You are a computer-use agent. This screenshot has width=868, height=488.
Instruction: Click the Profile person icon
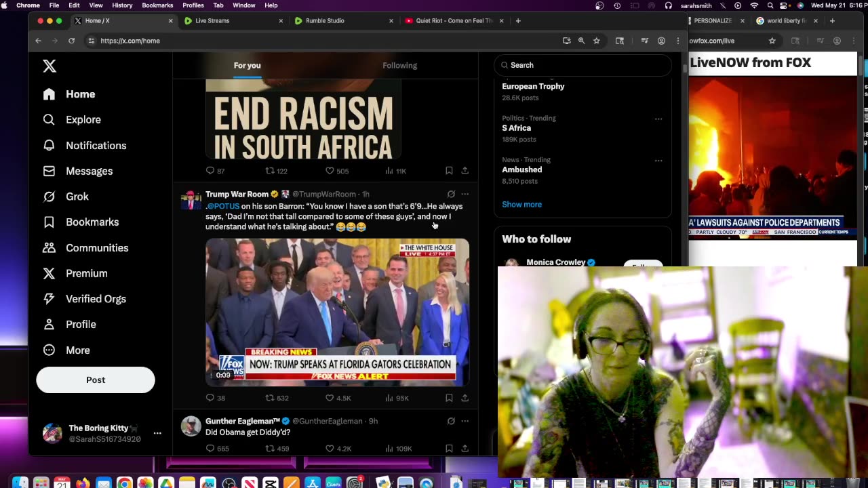point(49,325)
